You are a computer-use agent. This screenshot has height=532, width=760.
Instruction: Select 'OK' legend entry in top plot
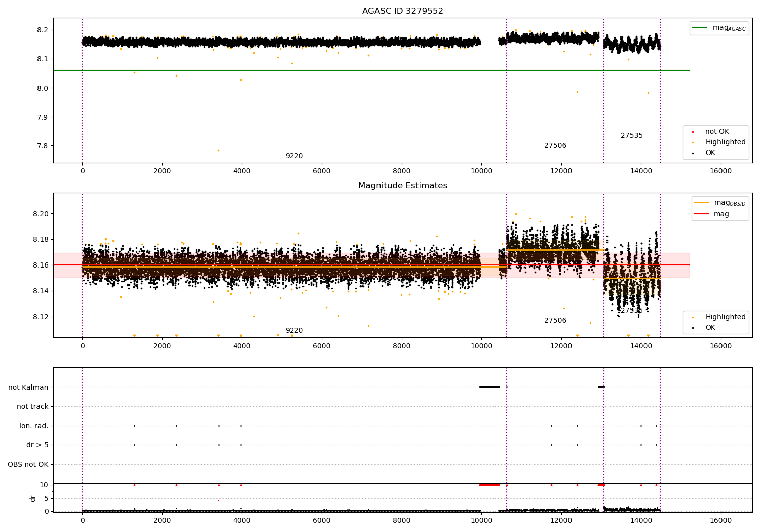710,153
